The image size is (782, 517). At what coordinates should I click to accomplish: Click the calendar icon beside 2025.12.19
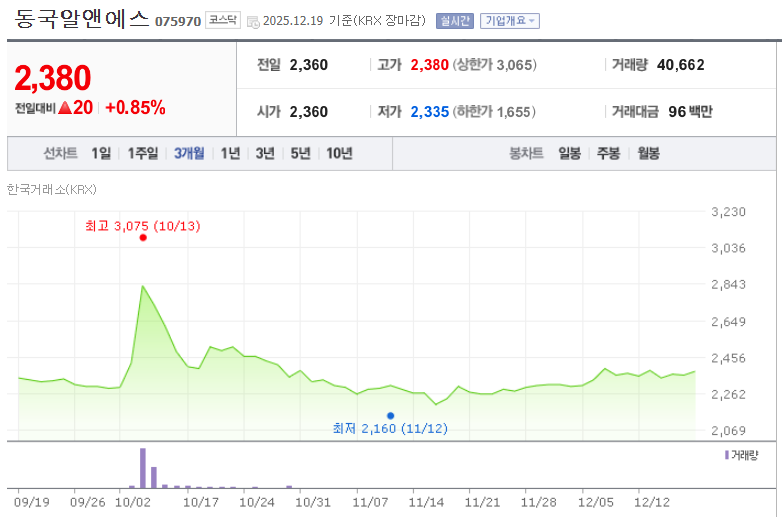[x=253, y=22]
